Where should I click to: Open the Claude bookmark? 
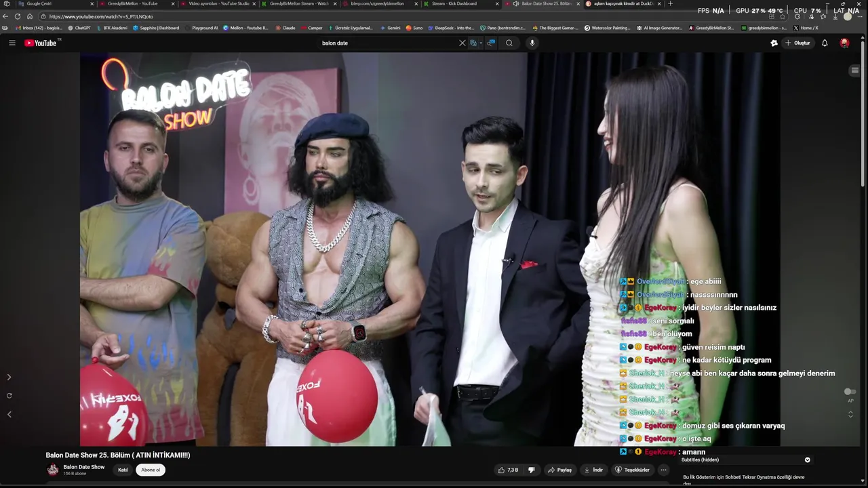(285, 28)
